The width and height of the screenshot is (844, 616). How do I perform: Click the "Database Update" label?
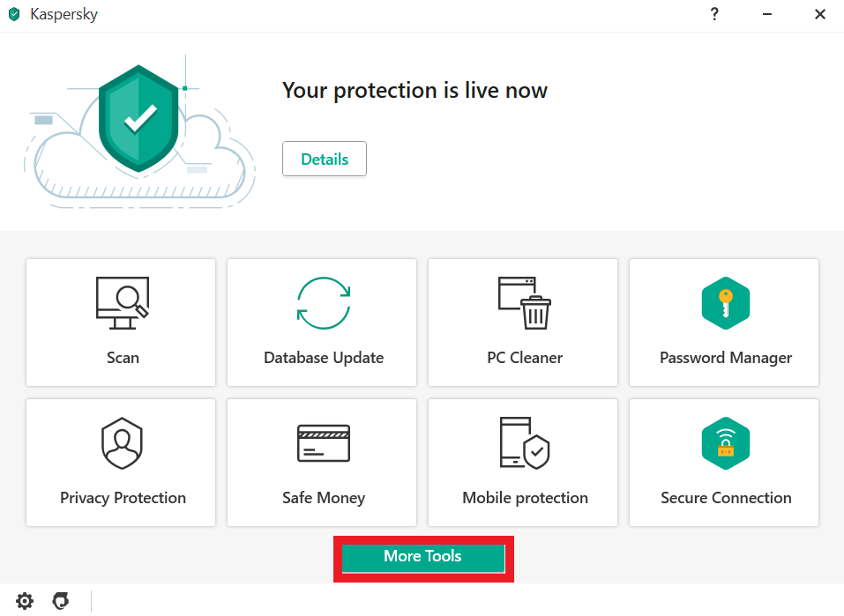point(324,358)
